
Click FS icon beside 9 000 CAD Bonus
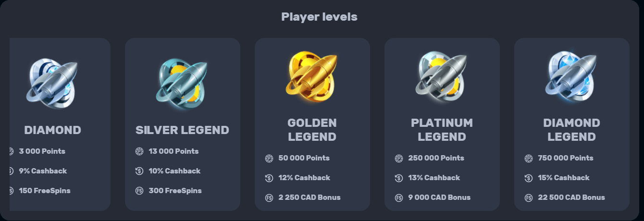pyautogui.click(x=399, y=197)
